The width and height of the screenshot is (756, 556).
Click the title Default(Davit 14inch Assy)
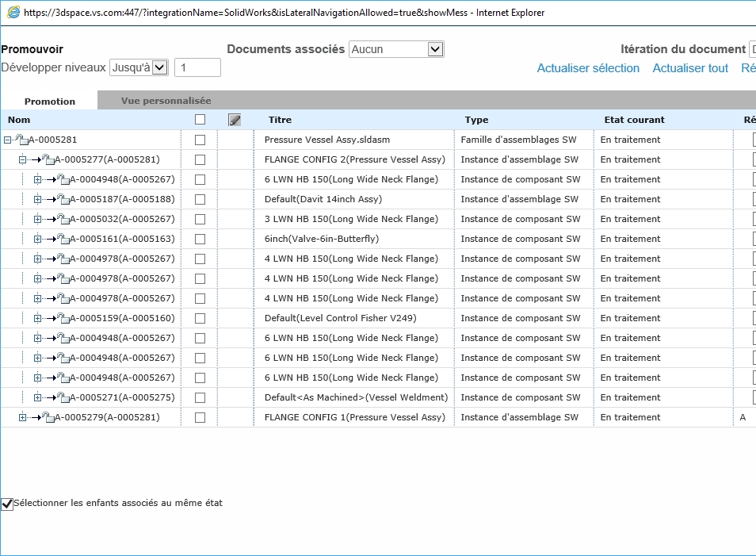click(x=323, y=199)
